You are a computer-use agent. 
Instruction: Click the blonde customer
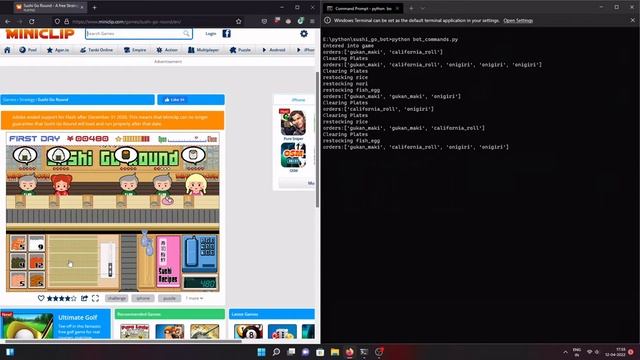coord(196,185)
